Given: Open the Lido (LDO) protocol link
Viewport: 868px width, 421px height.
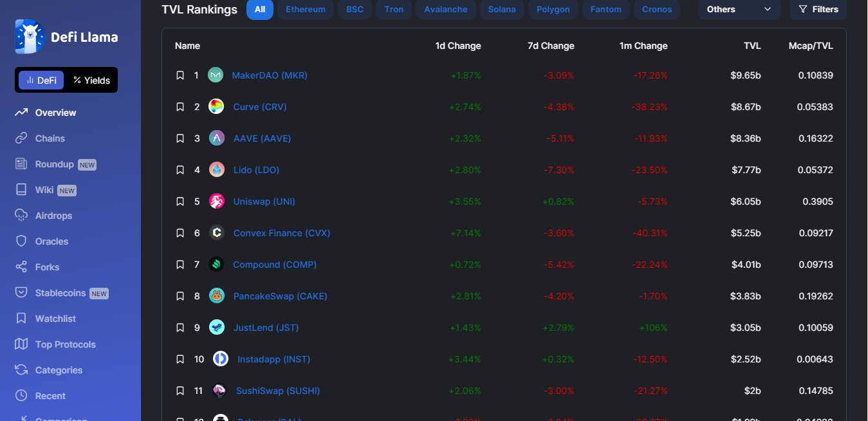Looking at the screenshot, I should coord(256,170).
